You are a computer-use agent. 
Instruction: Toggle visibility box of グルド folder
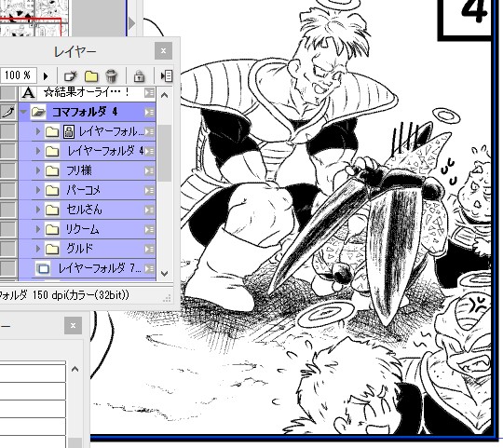(x=8, y=249)
